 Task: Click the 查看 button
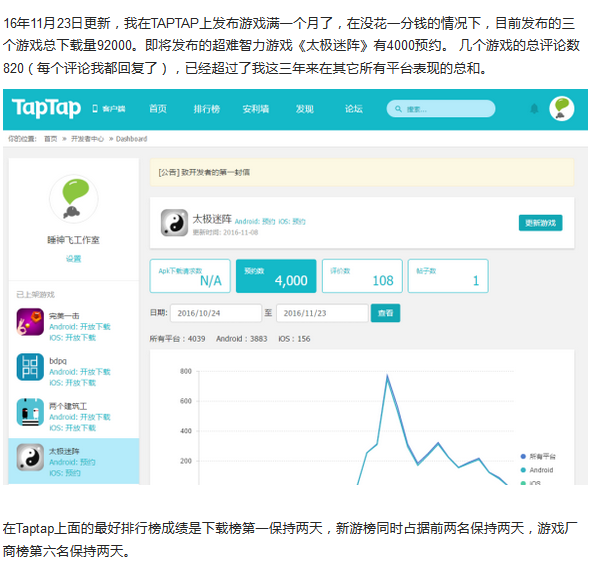coord(385,313)
